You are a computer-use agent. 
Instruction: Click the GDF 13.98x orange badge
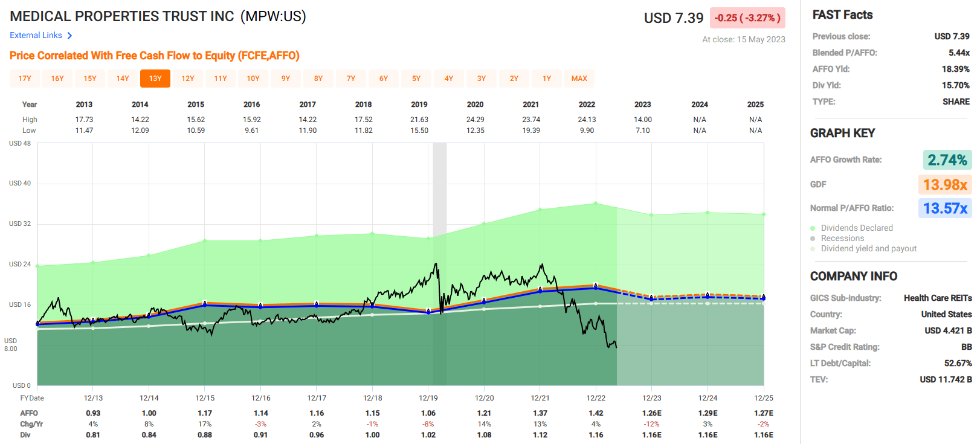[945, 184]
